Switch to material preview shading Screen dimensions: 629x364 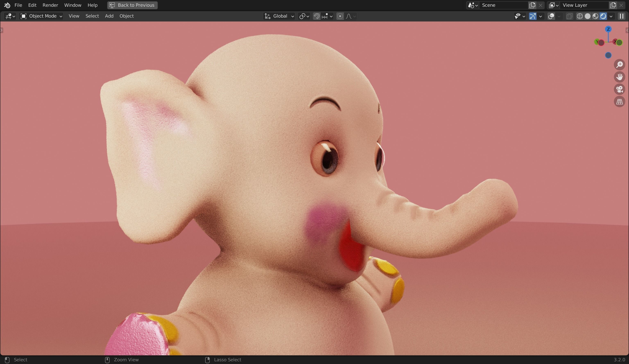(x=595, y=16)
